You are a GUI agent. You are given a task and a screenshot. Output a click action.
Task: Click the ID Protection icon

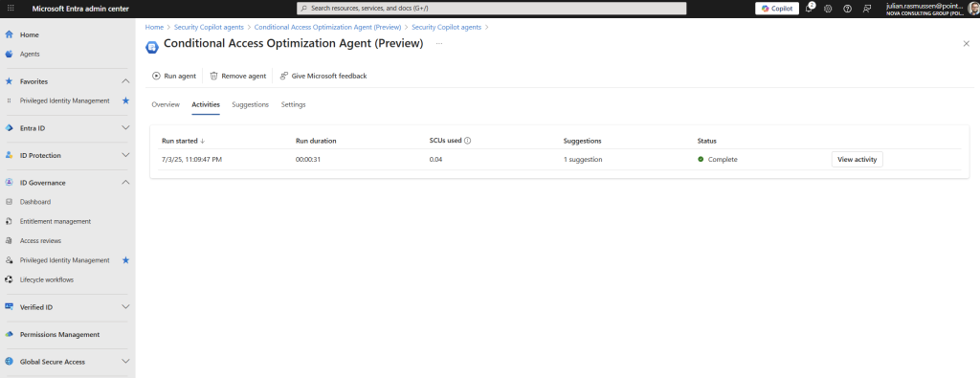point(9,155)
